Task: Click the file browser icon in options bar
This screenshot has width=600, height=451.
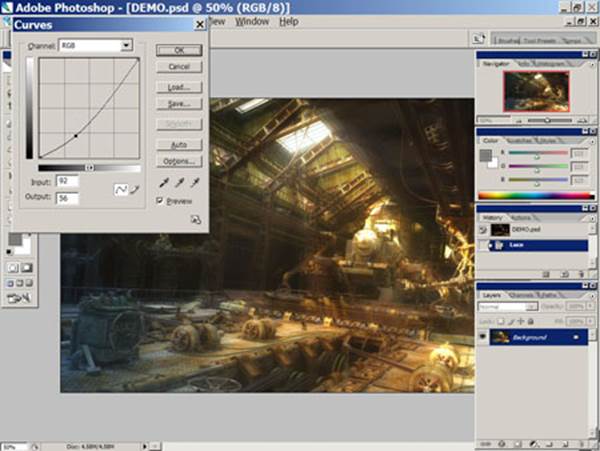Action: click(478, 39)
